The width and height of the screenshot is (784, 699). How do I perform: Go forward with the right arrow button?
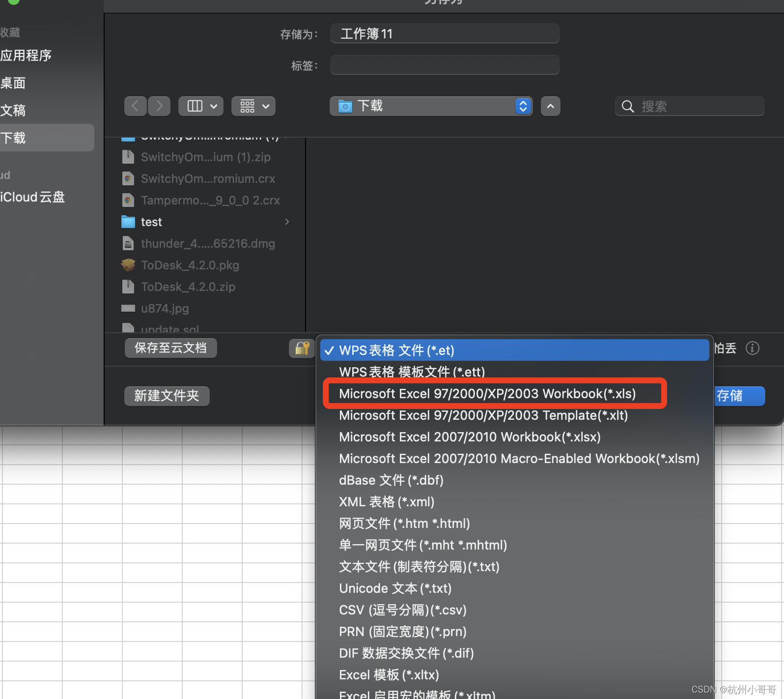pyautogui.click(x=159, y=106)
